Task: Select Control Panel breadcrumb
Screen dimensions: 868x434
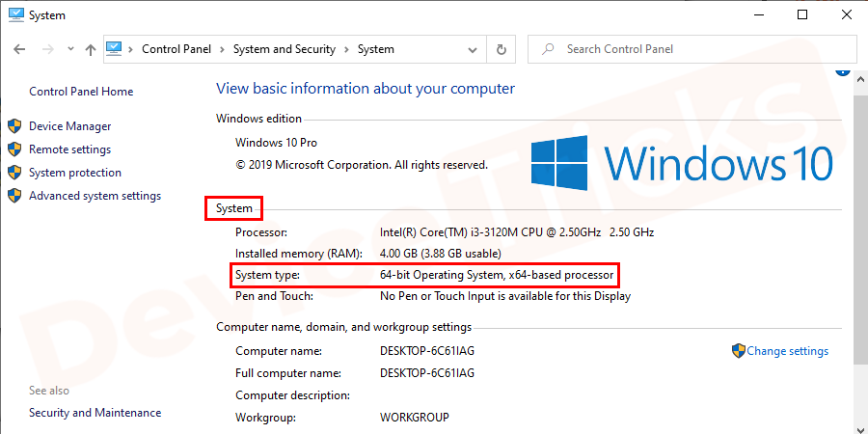Action: (x=176, y=49)
